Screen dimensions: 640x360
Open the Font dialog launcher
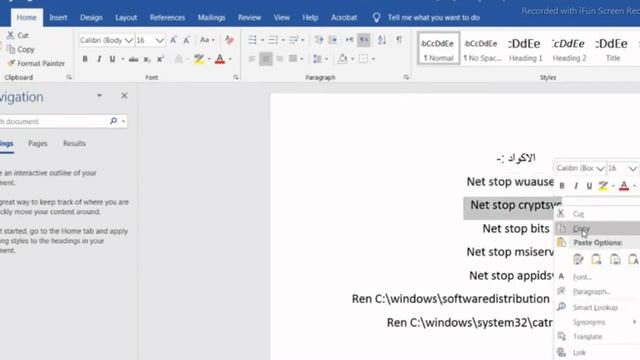[236, 77]
